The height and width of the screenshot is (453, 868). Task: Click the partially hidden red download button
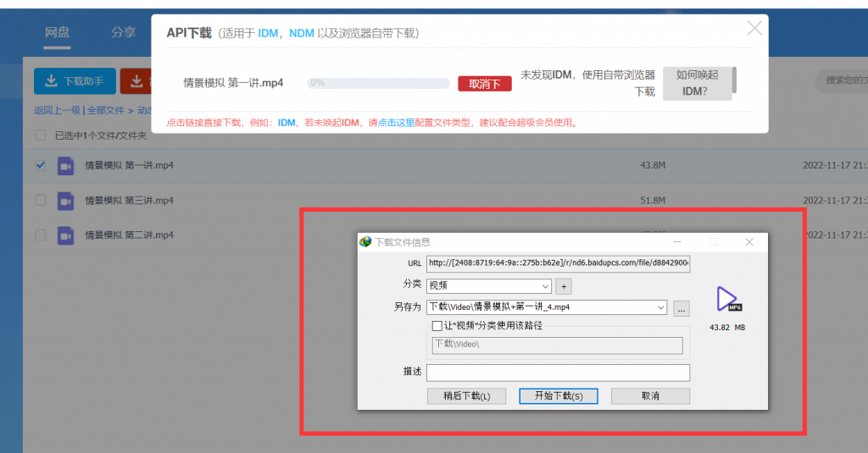click(x=136, y=81)
